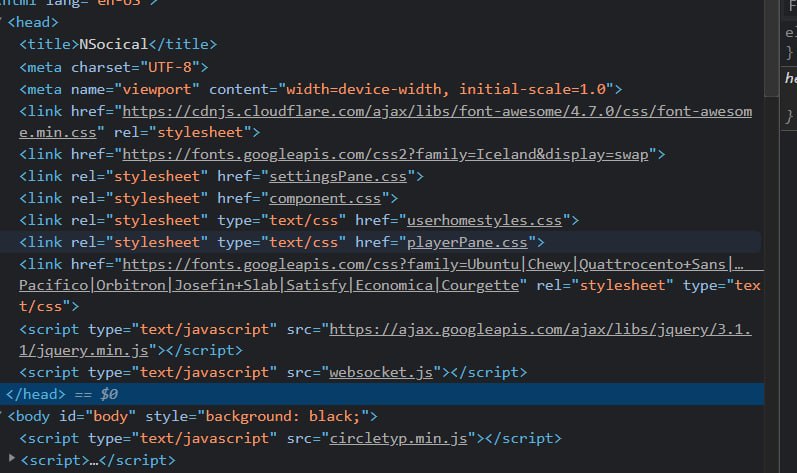Collapse the body element node
This screenshot has height=473, width=797.
(x=2, y=416)
